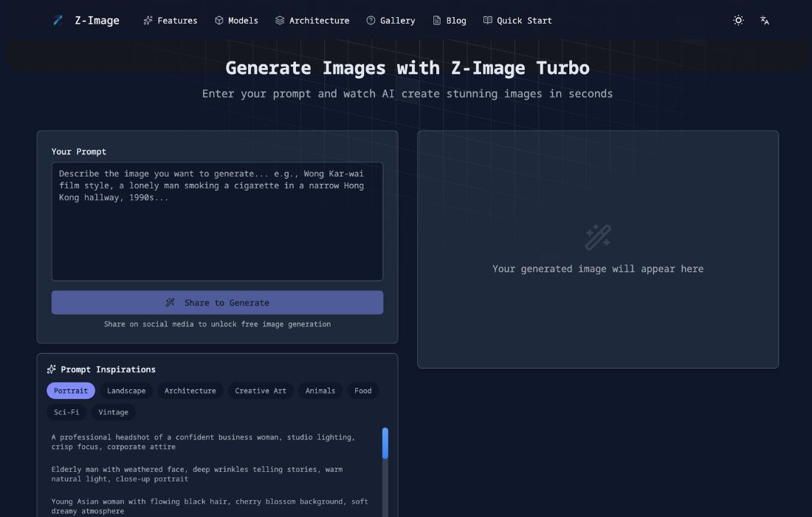
Task: Switch to Landscape prompt category
Action: point(126,391)
